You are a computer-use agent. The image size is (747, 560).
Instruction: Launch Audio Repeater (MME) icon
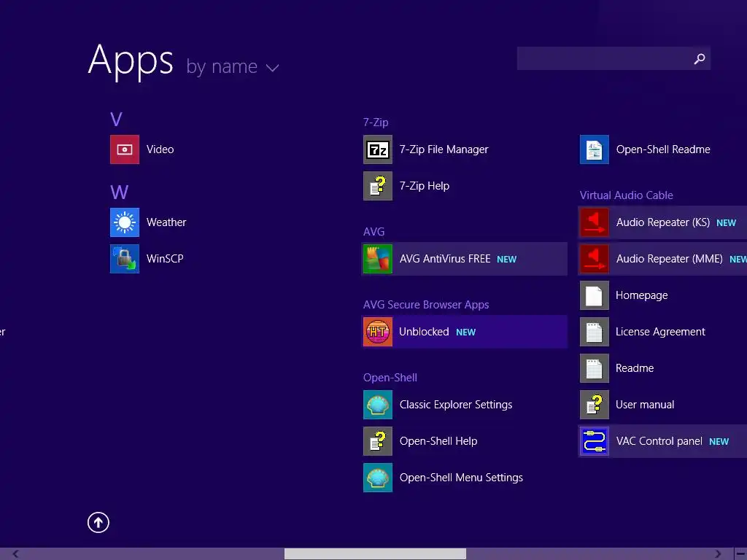[x=594, y=259]
